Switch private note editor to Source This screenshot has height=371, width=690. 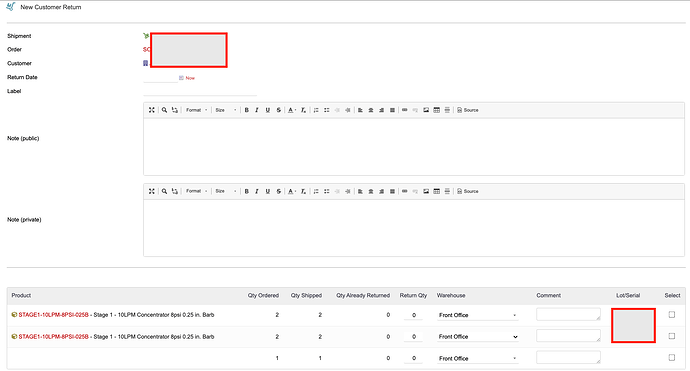[x=468, y=191]
